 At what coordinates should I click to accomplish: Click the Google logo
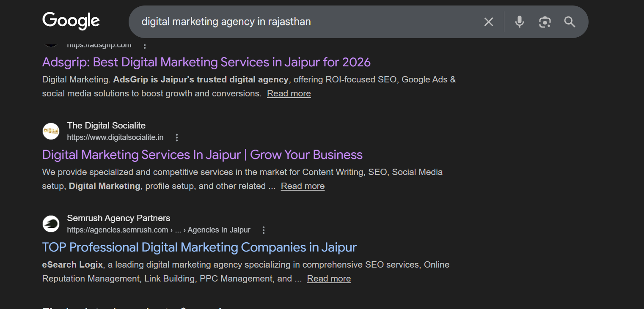pos(71,21)
